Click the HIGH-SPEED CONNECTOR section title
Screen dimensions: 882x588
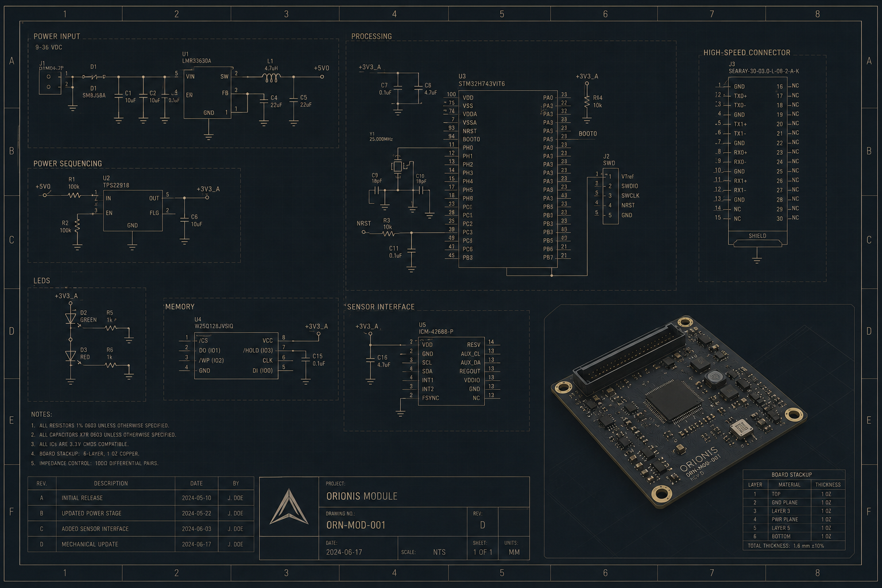point(747,52)
